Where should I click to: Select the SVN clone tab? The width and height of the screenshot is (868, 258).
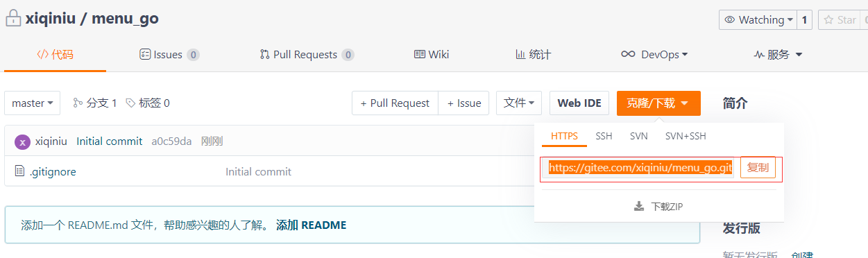pos(639,137)
